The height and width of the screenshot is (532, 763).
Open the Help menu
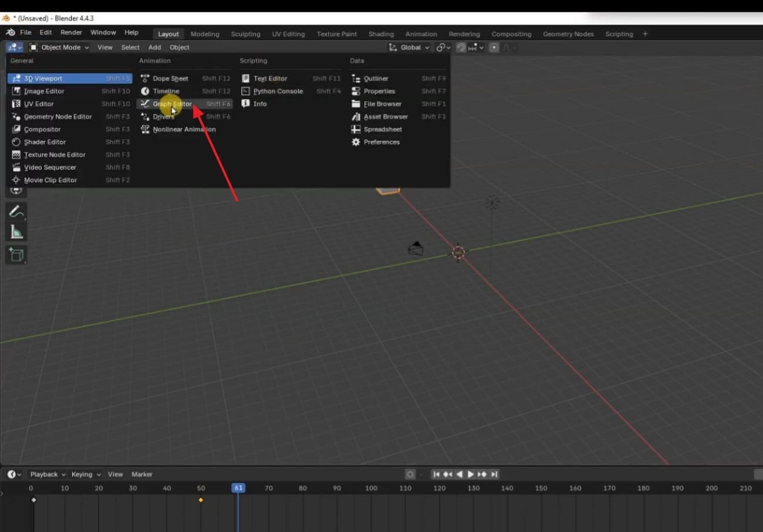coord(131,33)
